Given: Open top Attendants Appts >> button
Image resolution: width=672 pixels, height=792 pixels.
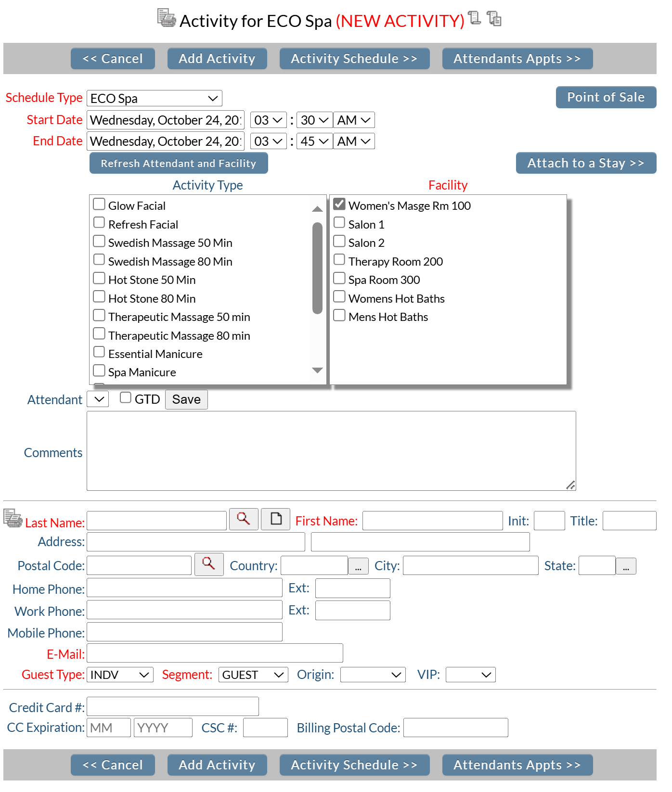Looking at the screenshot, I should coord(517,58).
